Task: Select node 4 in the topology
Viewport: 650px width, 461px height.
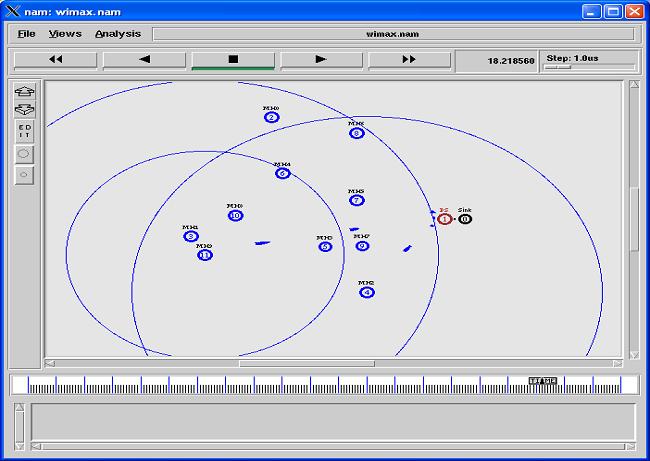Action: point(367,293)
